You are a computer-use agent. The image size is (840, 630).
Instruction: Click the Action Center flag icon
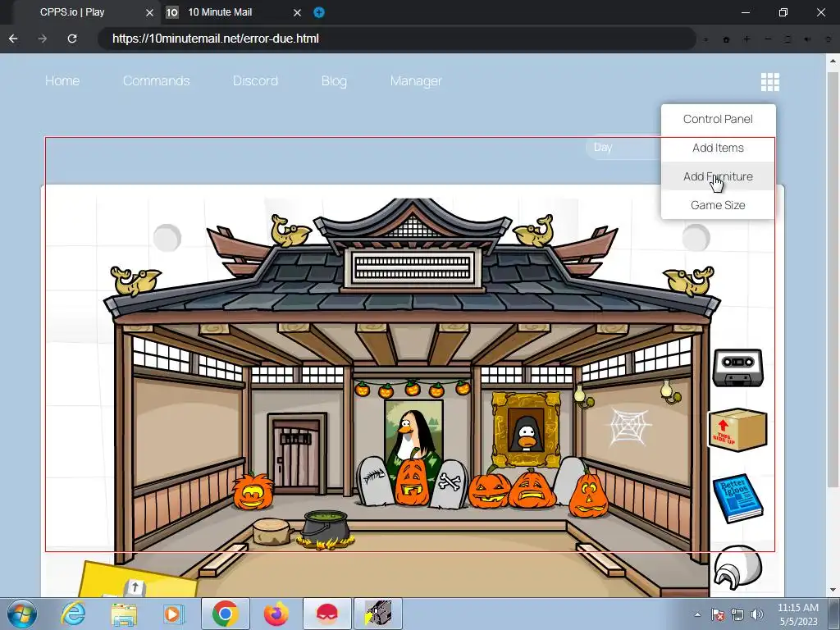point(718,614)
